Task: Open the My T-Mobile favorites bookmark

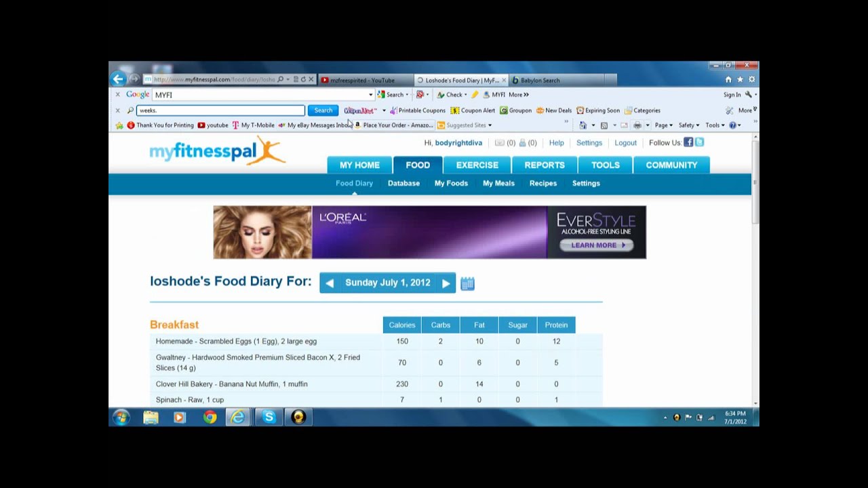Action: (253, 125)
